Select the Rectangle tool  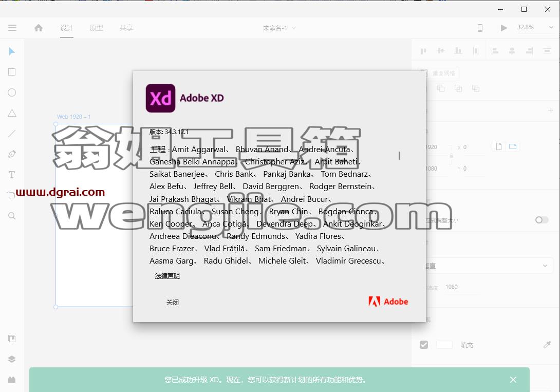coord(12,72)
